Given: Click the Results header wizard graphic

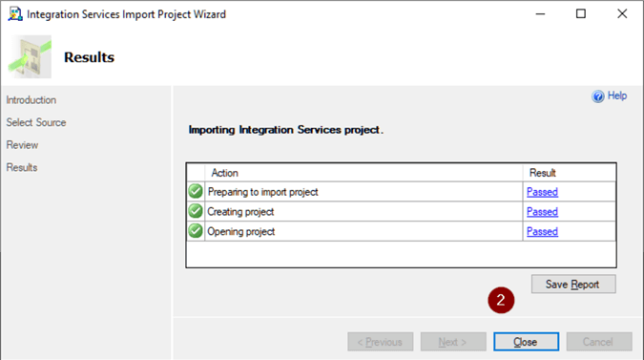Looking at the screenshot, I should (30, 56).
